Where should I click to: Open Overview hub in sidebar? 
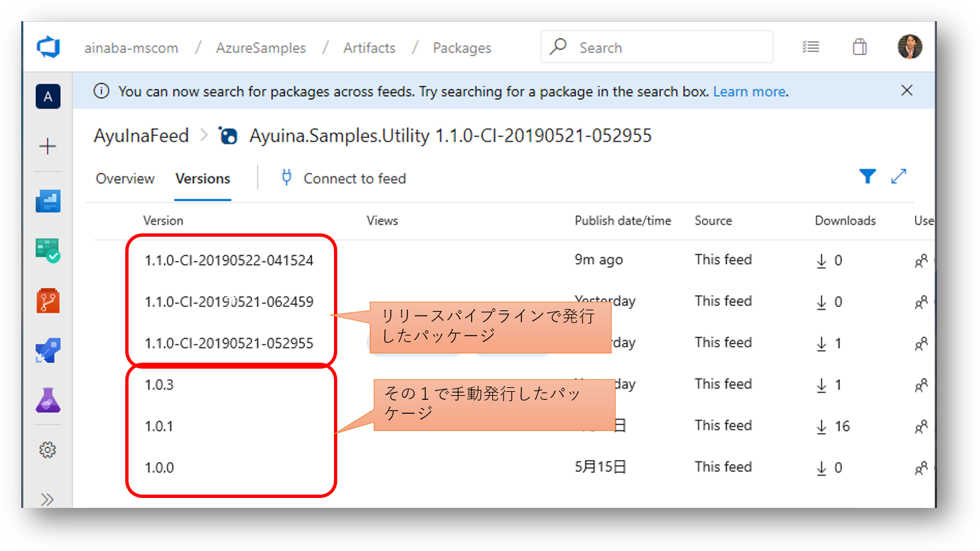coord(48,200)
